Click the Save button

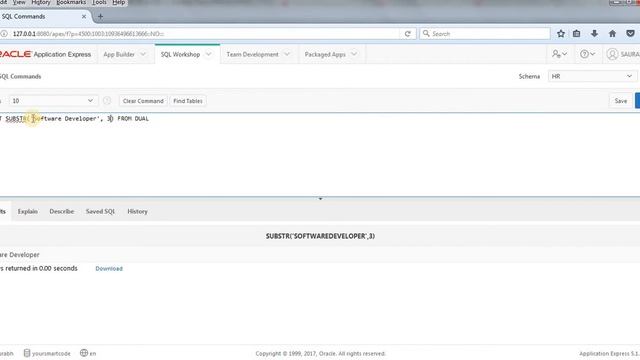point(621,101)
